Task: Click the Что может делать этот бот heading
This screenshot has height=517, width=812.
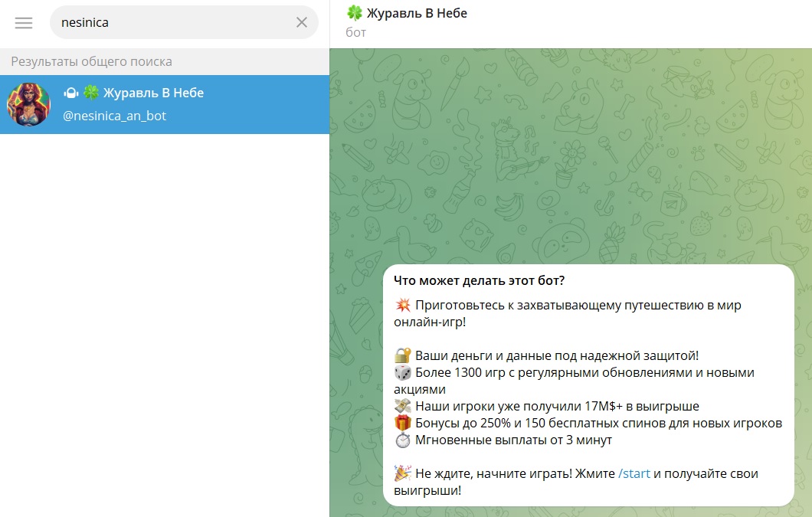Action: tap(479, 280)
